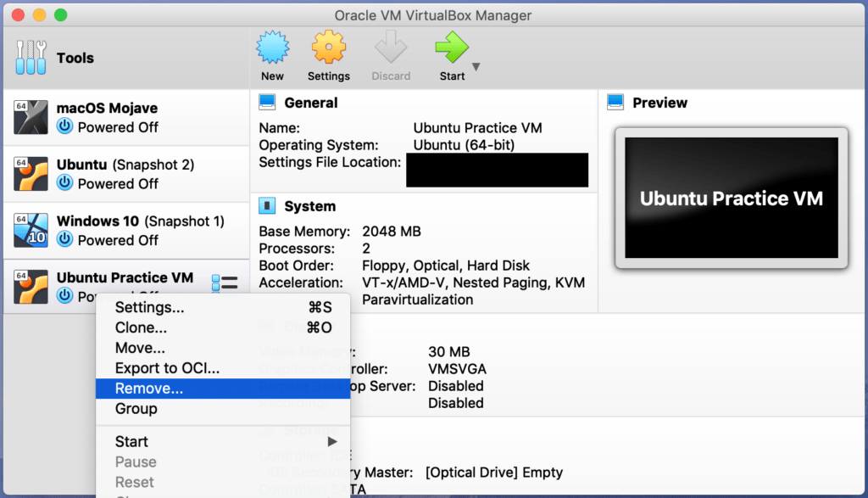Click the General section heading
Image resolution: width=868 pixels, height=498 pixels.
tap(310, 103)
